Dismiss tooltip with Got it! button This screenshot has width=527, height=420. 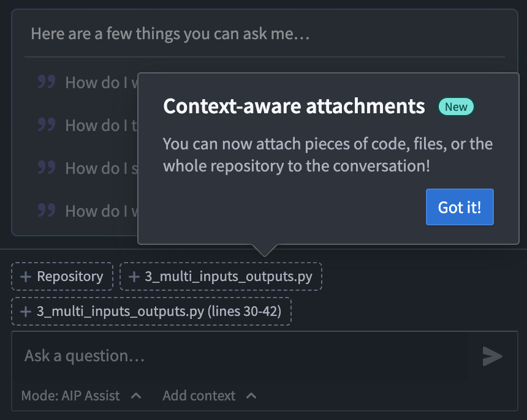tap(460, 207)
